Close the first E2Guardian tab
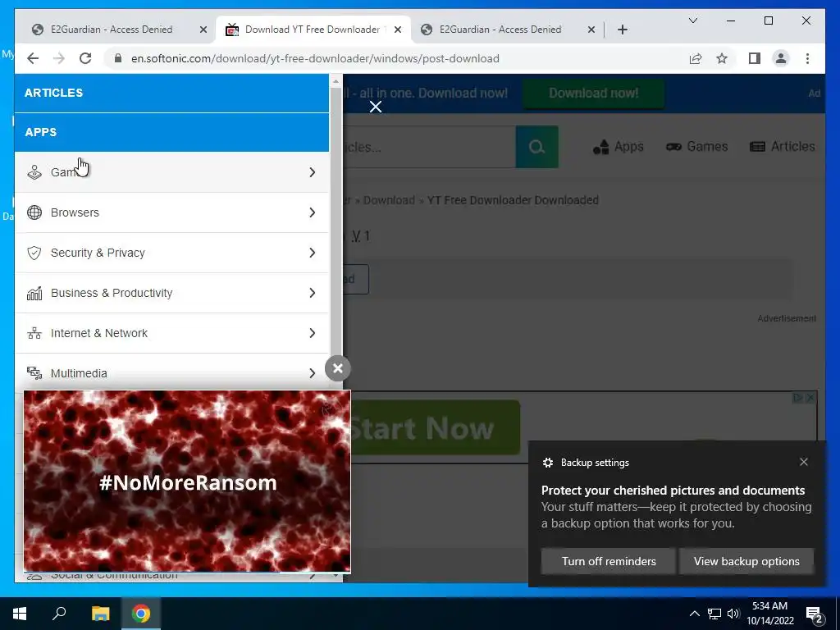 [x=203, y=30]
